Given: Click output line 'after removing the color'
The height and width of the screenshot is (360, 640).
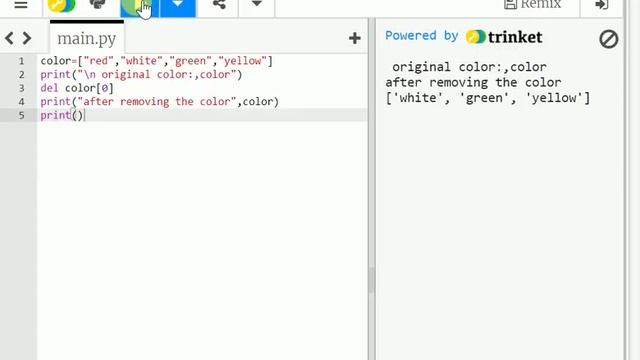Looking at the screenshot, I should point(473,82).
